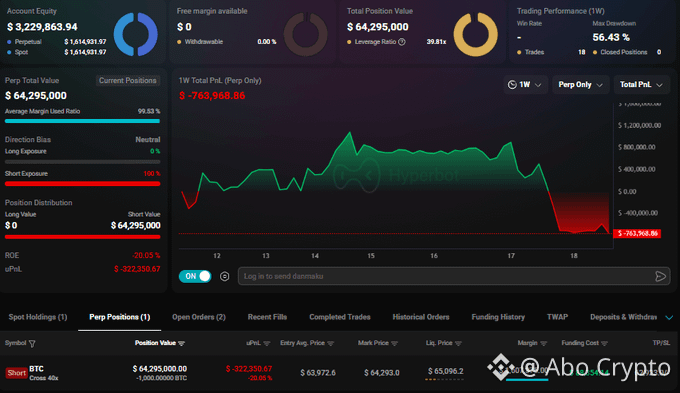Click the PnL chart area
This screenshot has height=393, width=680.
click(396, 176)
